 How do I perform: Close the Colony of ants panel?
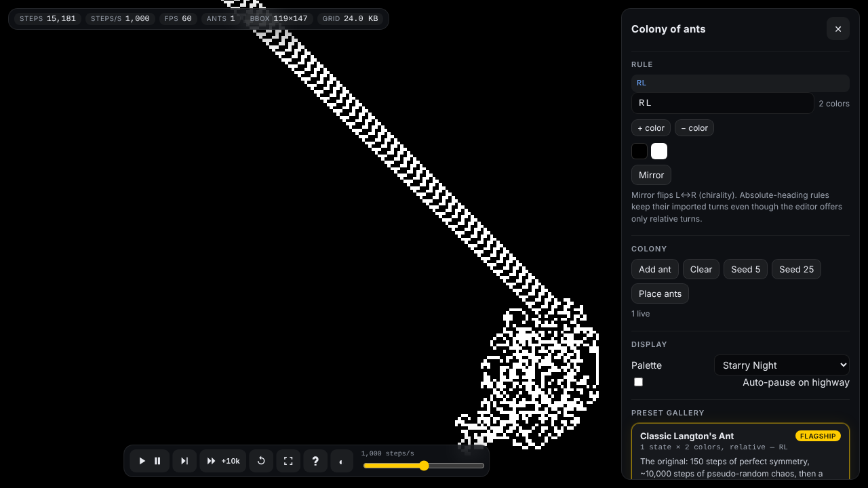[x=838, y=28]
